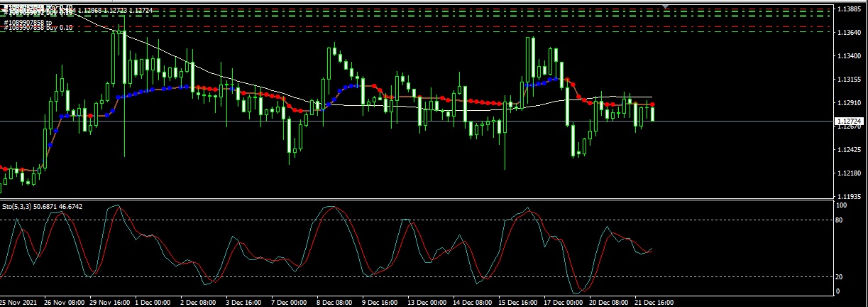Click the small chart menu arrow at top-left corner
868x307 pixels.
(3, 9)
